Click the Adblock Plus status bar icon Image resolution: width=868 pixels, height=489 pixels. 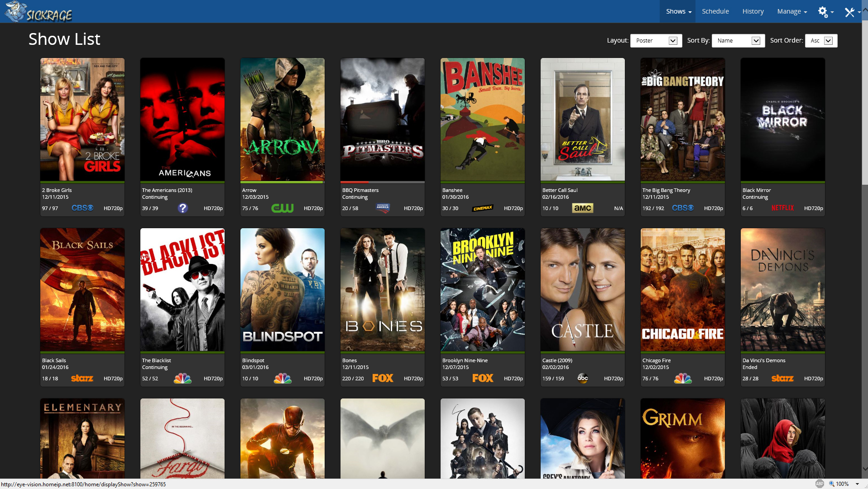(820, 484)
